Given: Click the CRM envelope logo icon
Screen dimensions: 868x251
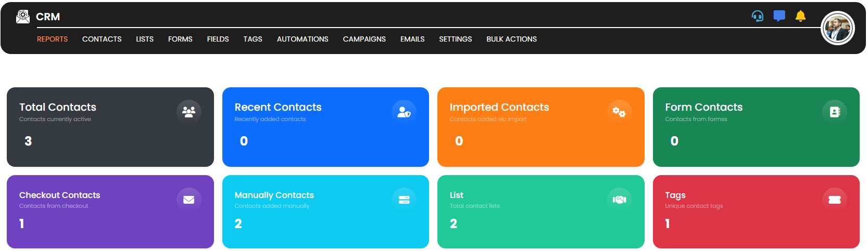Looking at the screenshot, I should pyautogui.click(x=22, y=17).
